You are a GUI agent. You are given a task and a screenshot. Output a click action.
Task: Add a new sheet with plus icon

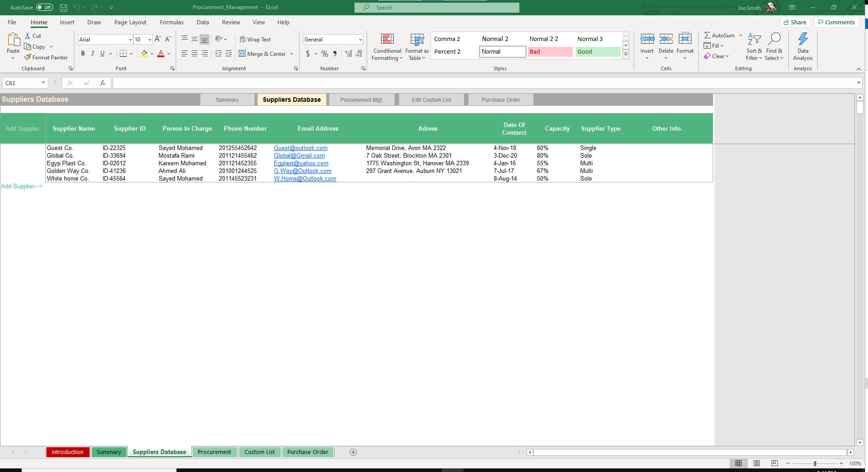353,452
